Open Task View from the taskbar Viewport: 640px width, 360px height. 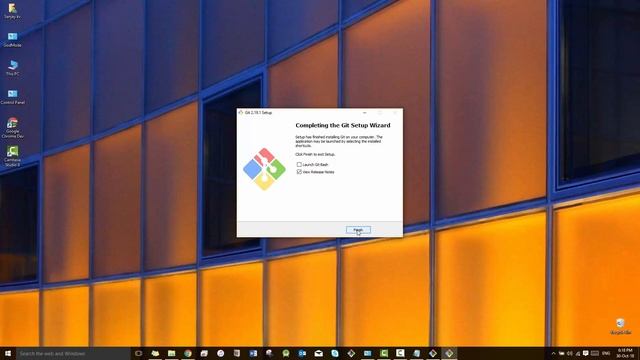tap(138, 353)
